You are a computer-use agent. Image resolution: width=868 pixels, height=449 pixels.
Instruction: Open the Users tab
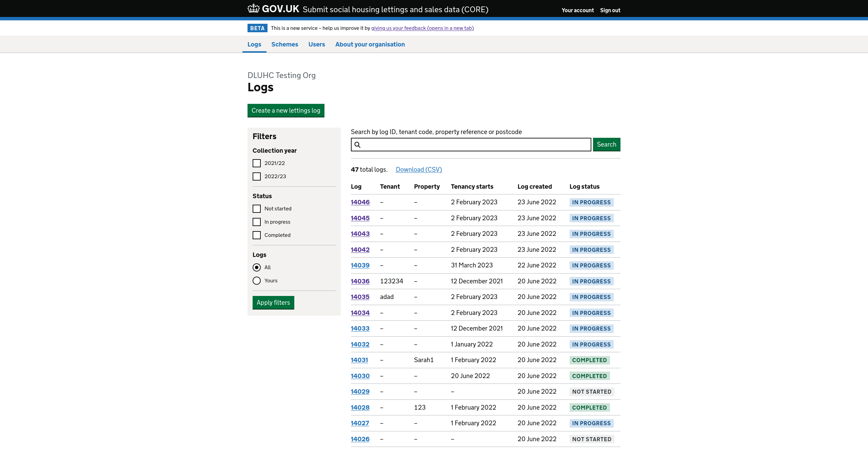pyautogui.click(x=316, y=44)
